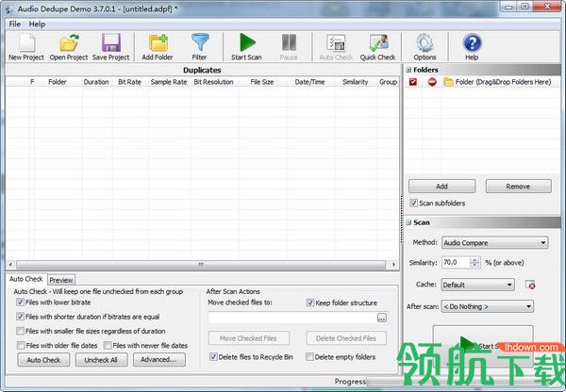Click the horizontal scrollbar thumb of Duplicates list
The width and height of the screenshot is (566, 392).
click(201, 265)
